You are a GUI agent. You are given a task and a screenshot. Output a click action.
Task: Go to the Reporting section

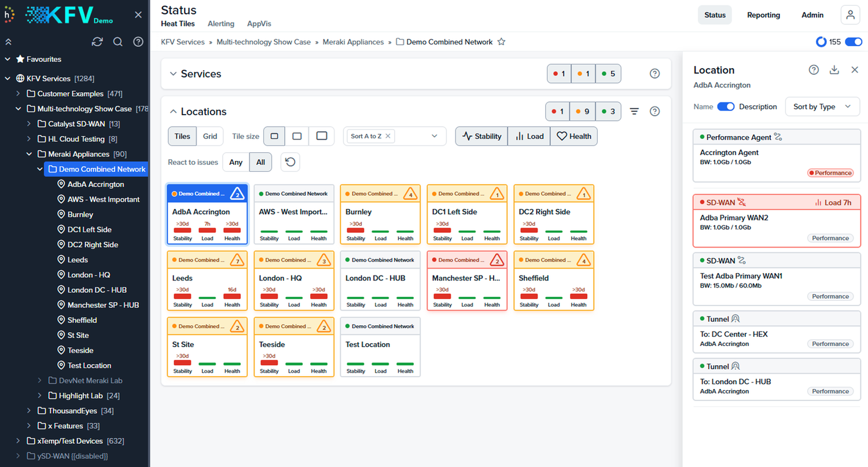(763, 15)
